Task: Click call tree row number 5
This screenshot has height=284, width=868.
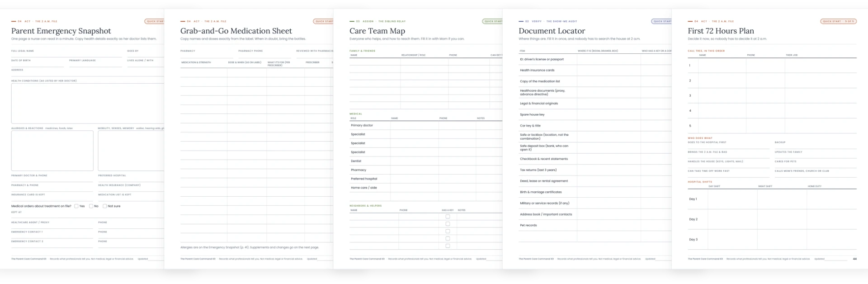Action: pyautogui.click(x=772, y=126)
